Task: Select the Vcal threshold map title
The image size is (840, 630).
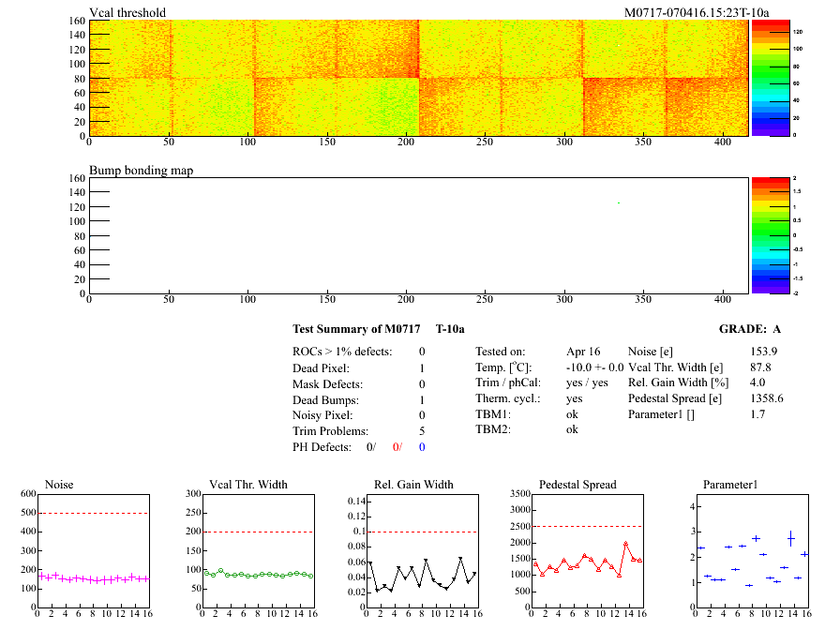Action: tap(127, 12)
